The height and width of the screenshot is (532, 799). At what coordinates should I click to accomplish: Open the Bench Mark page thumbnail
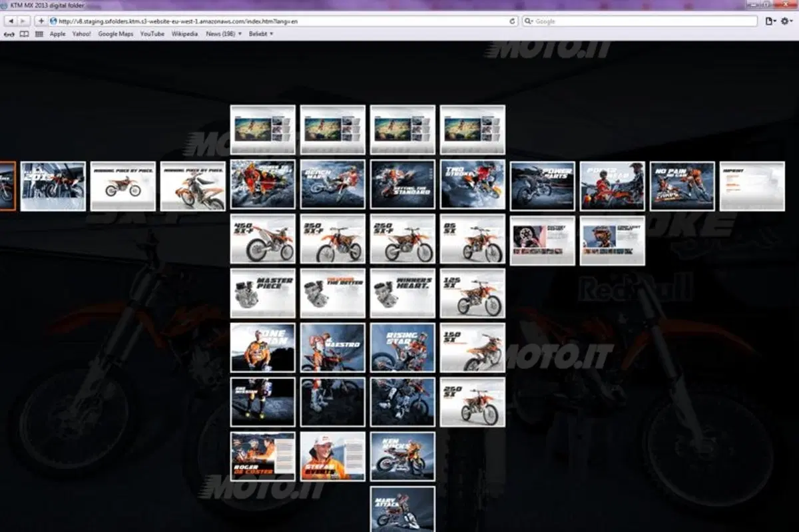tap(333, 184)
